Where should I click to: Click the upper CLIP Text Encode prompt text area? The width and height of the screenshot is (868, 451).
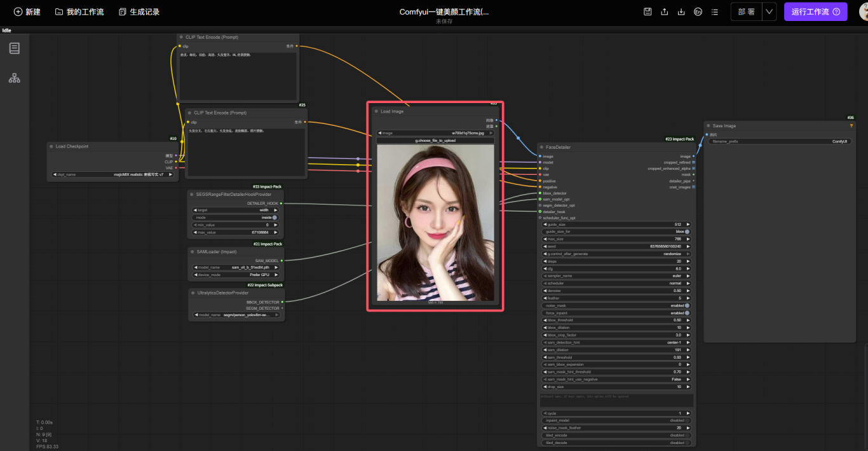tap(237, 75)
